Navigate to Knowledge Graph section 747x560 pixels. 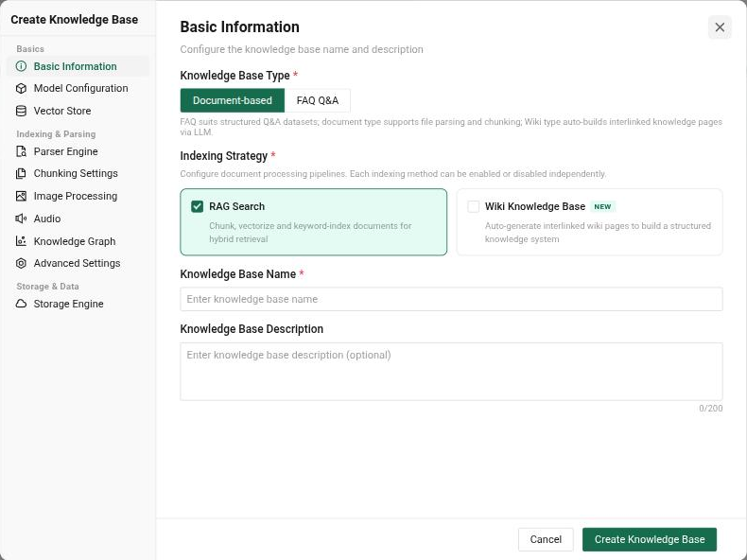click(x=78, y=241)
